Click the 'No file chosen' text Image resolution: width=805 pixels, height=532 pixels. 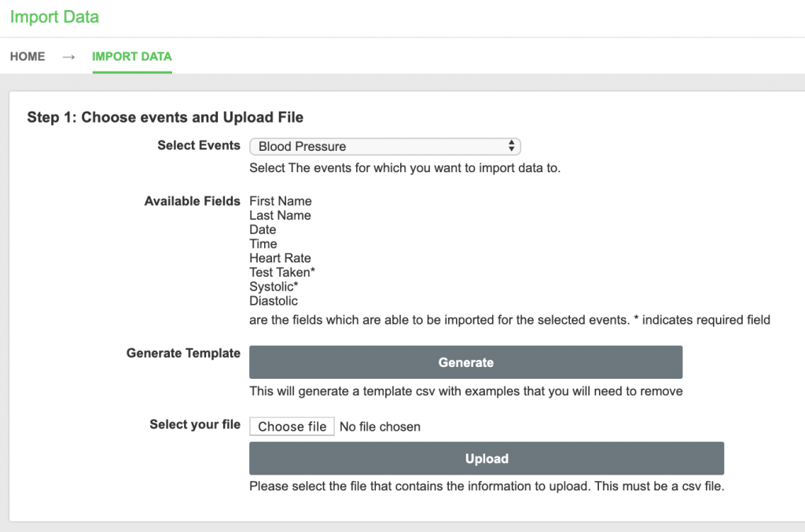[x=380, y=427]
